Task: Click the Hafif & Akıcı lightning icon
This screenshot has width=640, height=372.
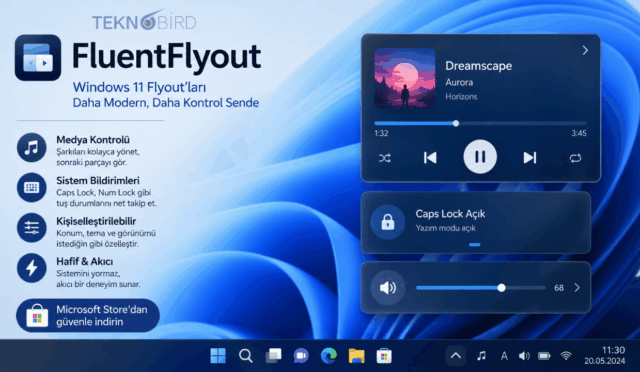Action: (x=32, y=268)
